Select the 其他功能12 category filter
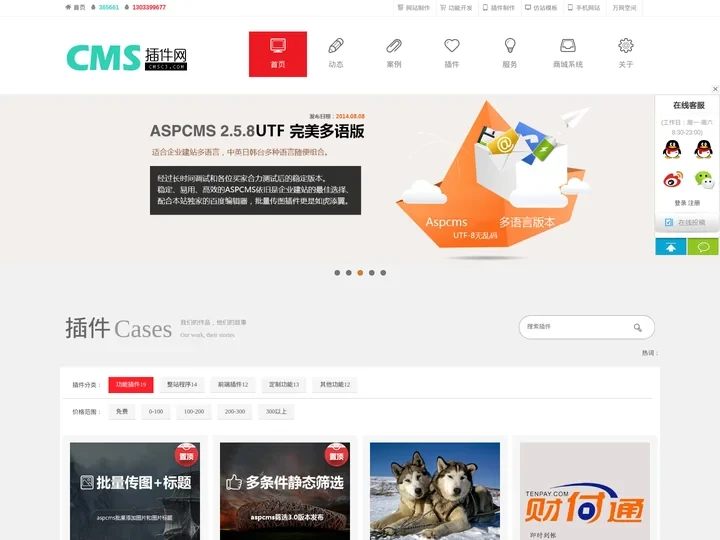This screenshot has height=540, width=720. pyautogui.click(x=335, y=385)
